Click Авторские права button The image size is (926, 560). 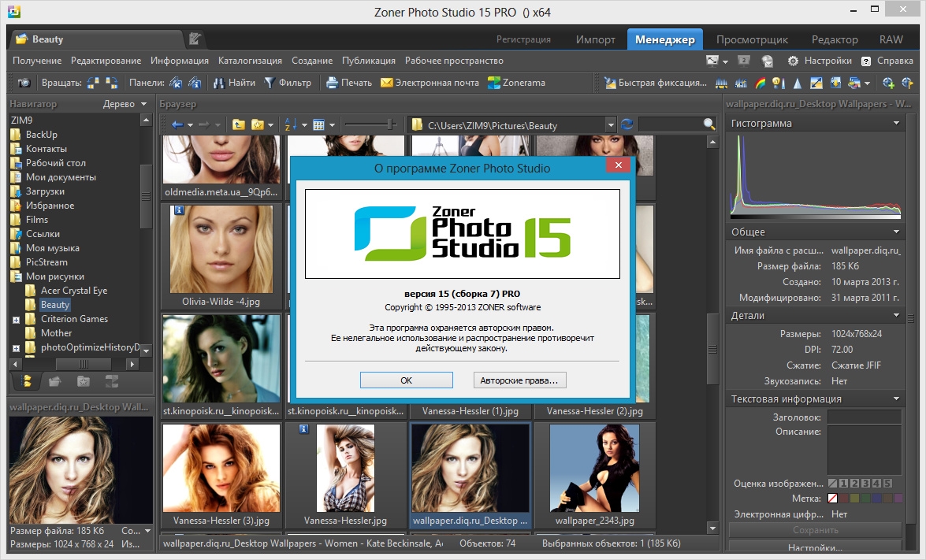pyautogui.click(x=519, y=380)
